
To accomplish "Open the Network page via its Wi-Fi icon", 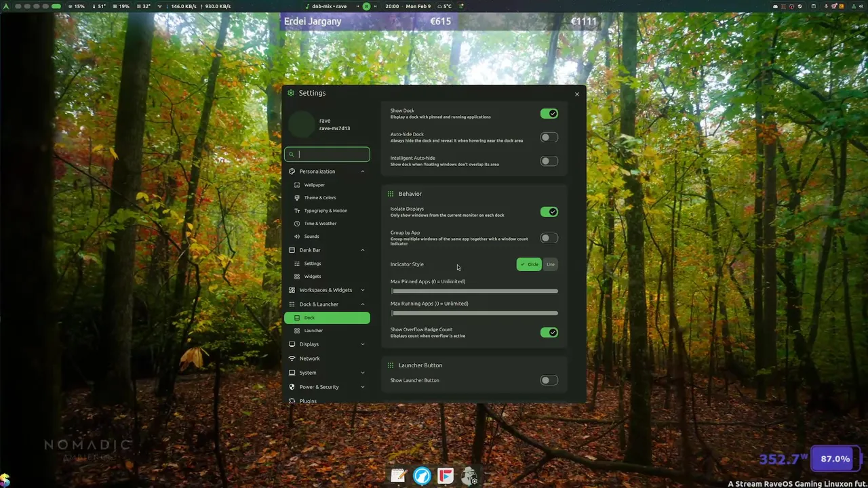I will click(292, 359).
